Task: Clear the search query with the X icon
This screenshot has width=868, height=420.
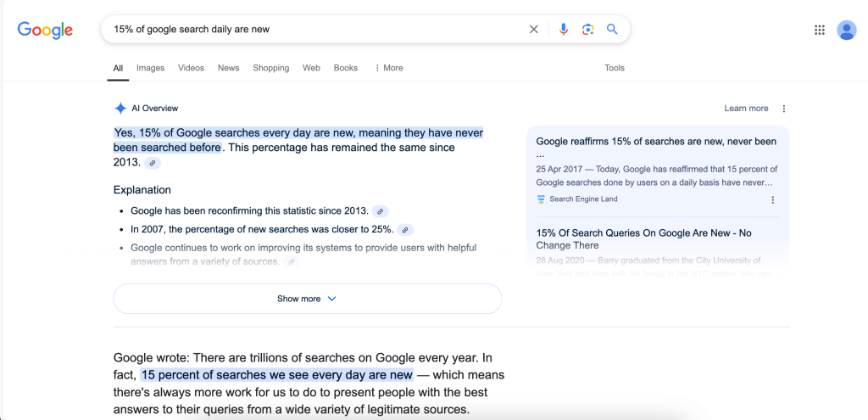Action: click(534, 30)
